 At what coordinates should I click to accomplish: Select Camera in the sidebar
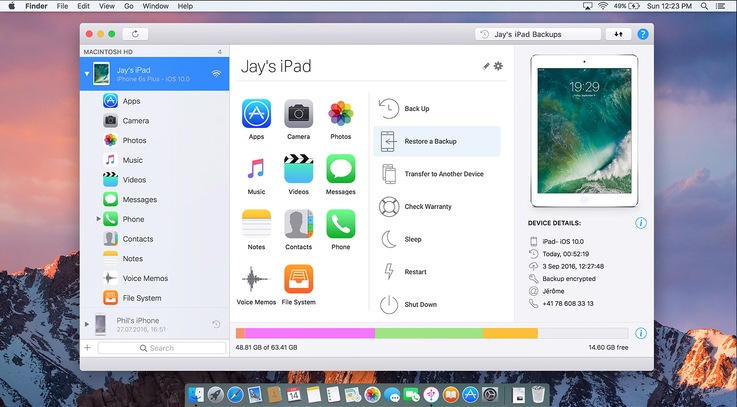(x=155, y=120)
